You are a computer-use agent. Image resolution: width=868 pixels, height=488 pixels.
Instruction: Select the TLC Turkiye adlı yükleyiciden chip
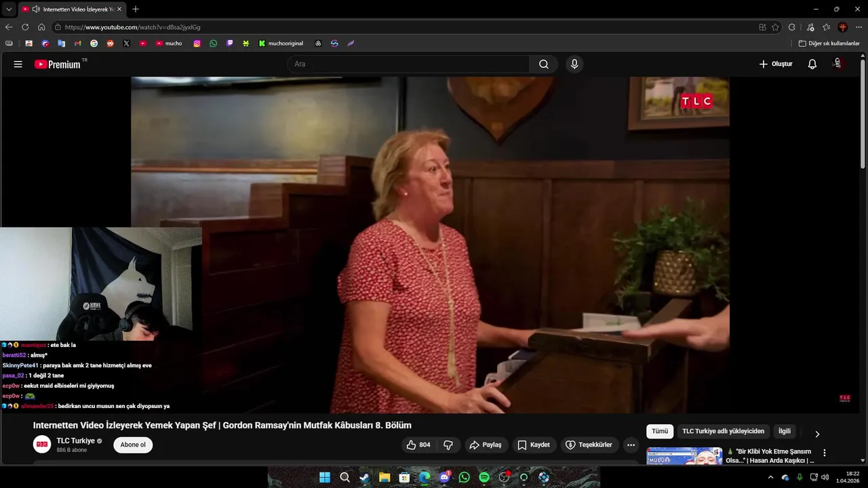pyautogui.click(x=723, y=431)
